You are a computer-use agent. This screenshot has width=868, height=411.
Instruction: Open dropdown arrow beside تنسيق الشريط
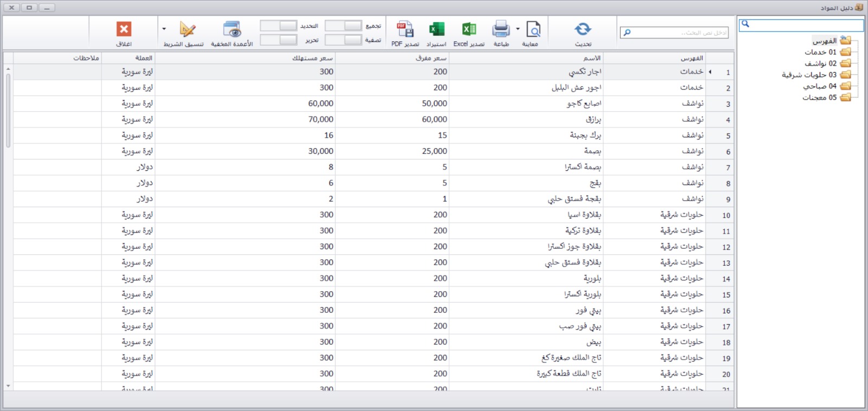point(164,29)
